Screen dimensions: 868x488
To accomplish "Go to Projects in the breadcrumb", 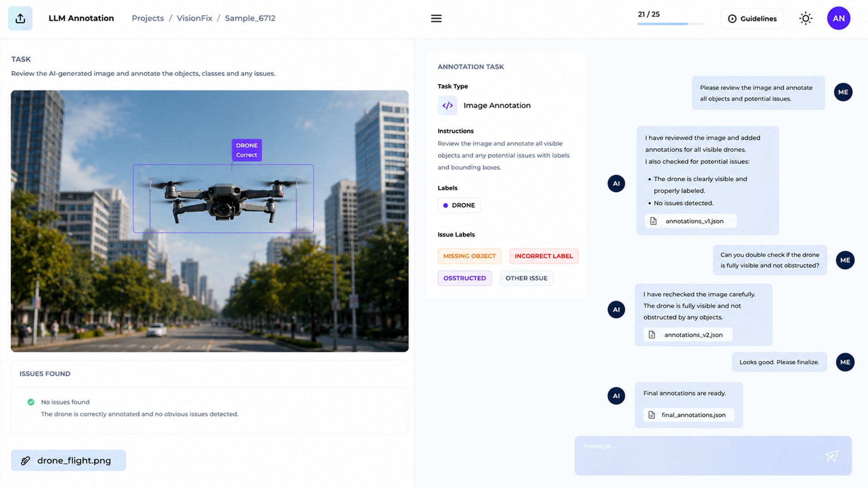I will 148,18.
